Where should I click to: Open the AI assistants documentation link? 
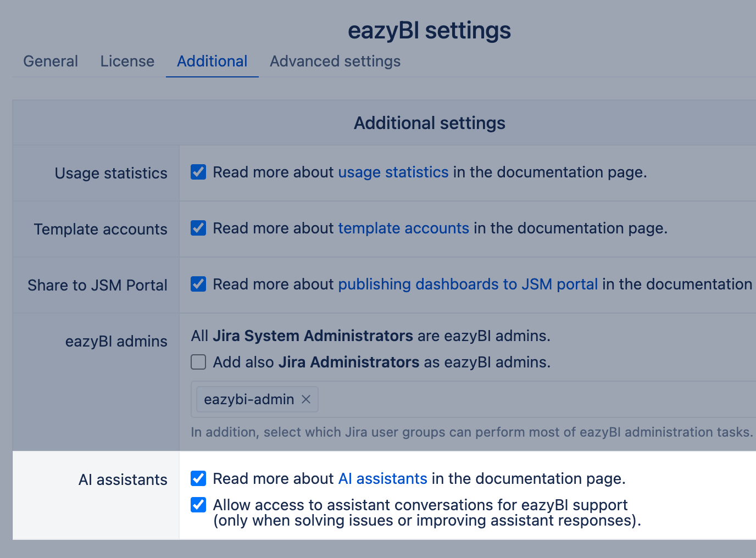click(382, 478)
